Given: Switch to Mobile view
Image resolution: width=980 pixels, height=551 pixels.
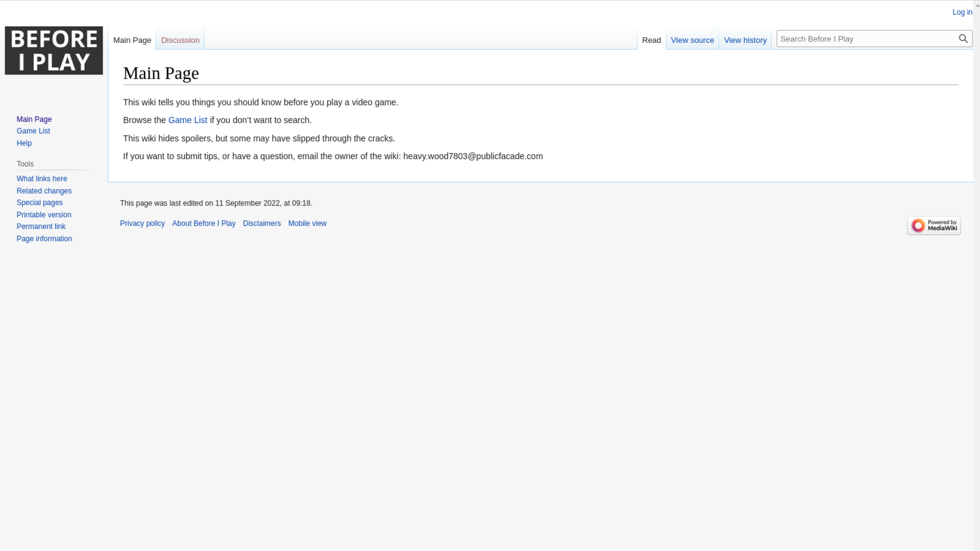Looking at the screenshot, I should [x=307, y=223].
